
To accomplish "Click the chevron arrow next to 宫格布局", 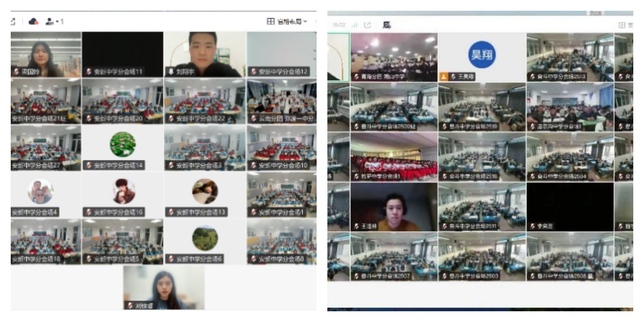I will coord(305,21).
